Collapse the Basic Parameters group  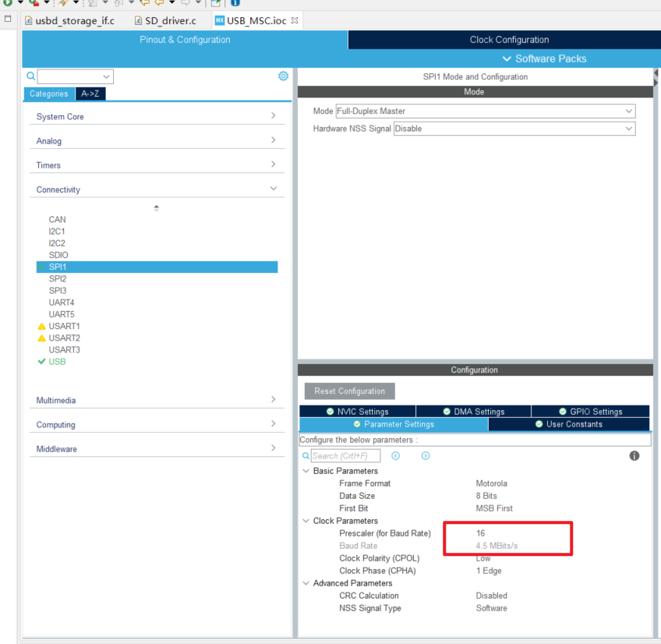coord(306,471)
